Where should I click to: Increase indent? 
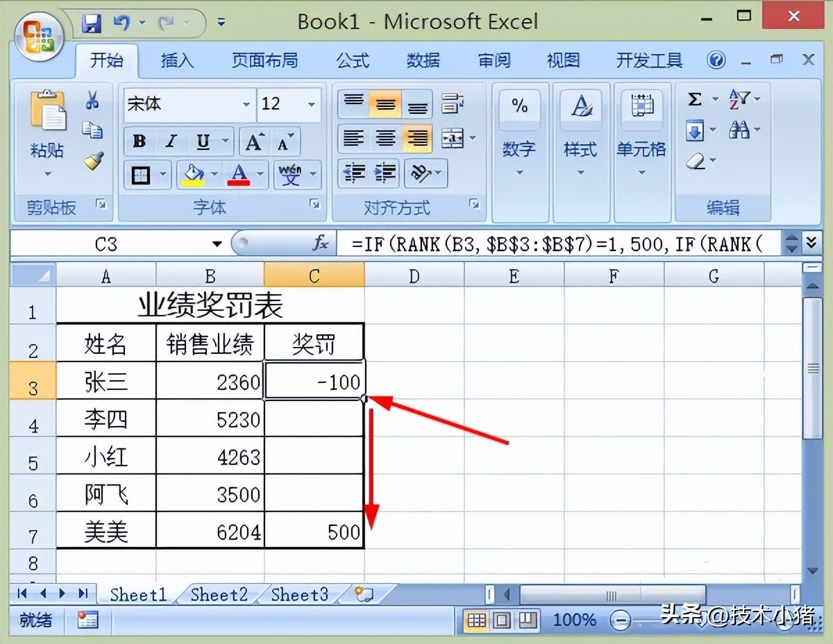click(385, 173)
